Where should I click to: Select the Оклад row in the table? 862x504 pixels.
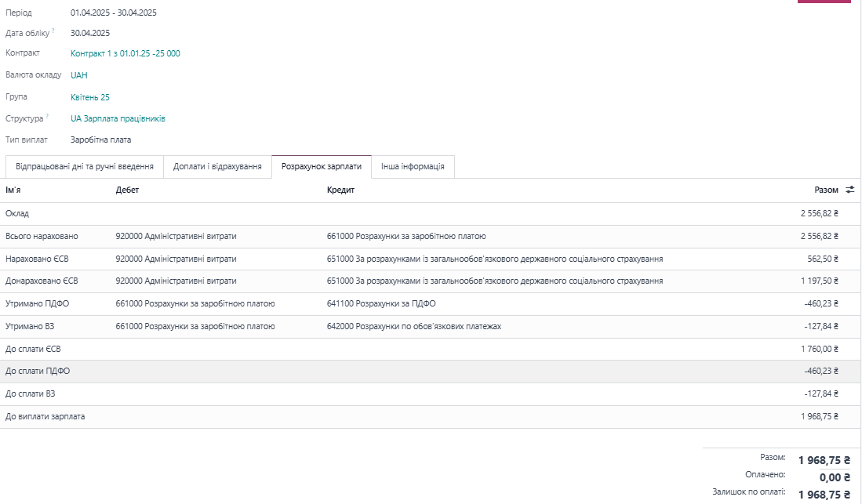tap(17, 213)
